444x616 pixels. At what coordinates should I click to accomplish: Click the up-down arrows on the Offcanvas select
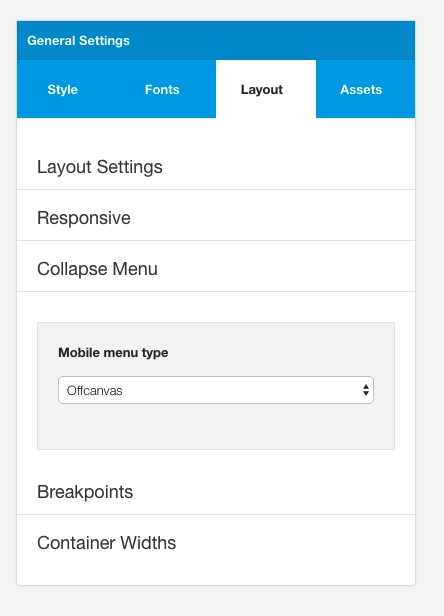pos(366,390)
